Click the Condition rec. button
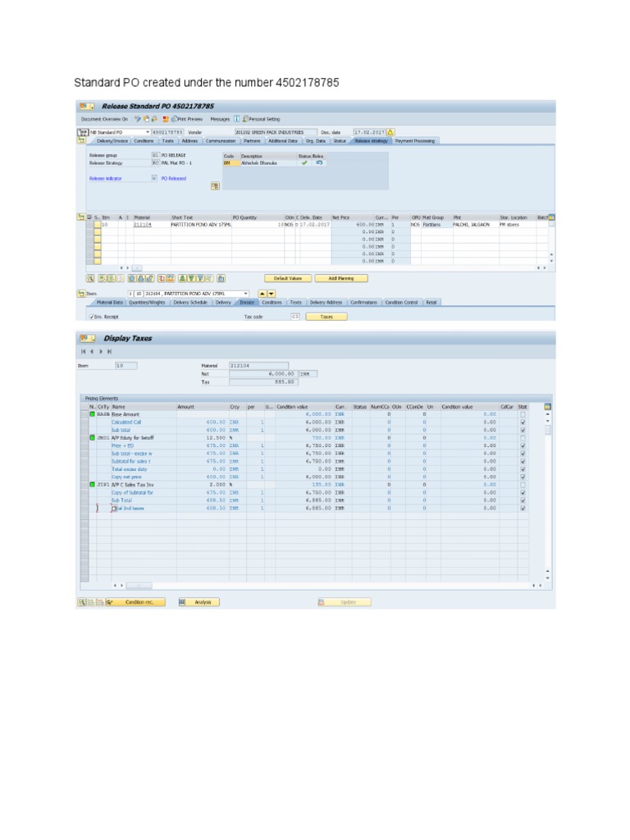 point(135,602)
